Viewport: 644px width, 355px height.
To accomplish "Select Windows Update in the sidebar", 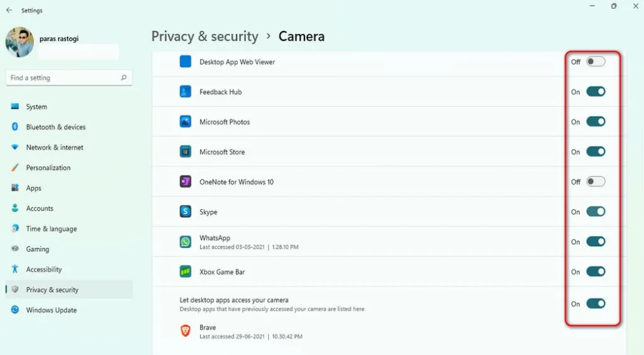I will [x=69, y=310].
